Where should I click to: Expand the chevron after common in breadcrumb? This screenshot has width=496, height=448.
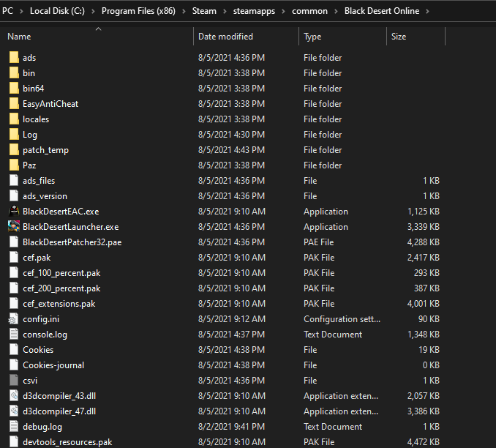(x=336, y=11)
